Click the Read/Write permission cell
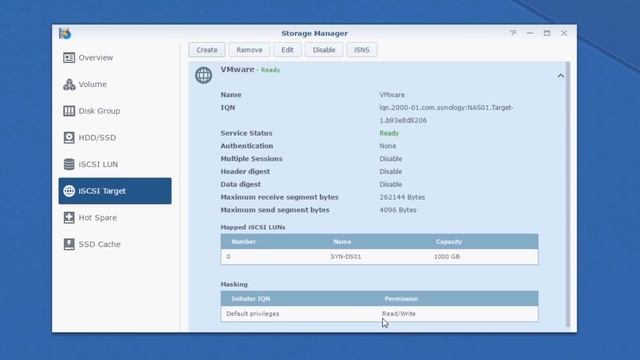The image size is (640, 360). coord(399,314)
